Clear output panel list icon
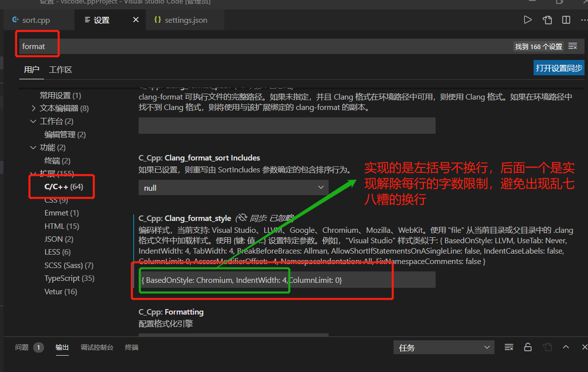The width and height of the screenshot is (588, 372). (x=509, y=347)
